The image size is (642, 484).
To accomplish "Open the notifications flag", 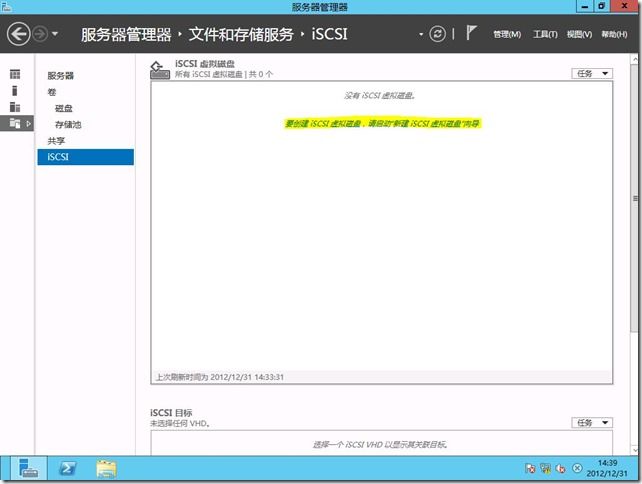I will (x=471, y=33).
